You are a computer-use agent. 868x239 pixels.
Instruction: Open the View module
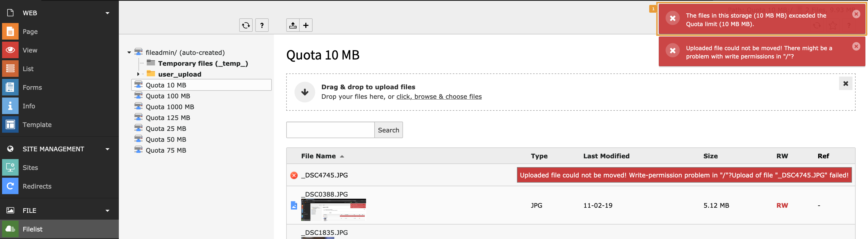30,50
